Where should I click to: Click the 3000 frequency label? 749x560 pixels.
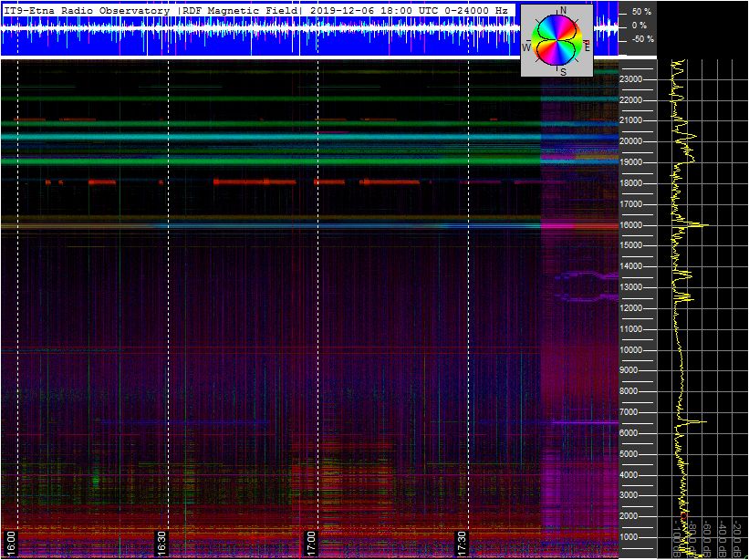click(x=629, y=496)
